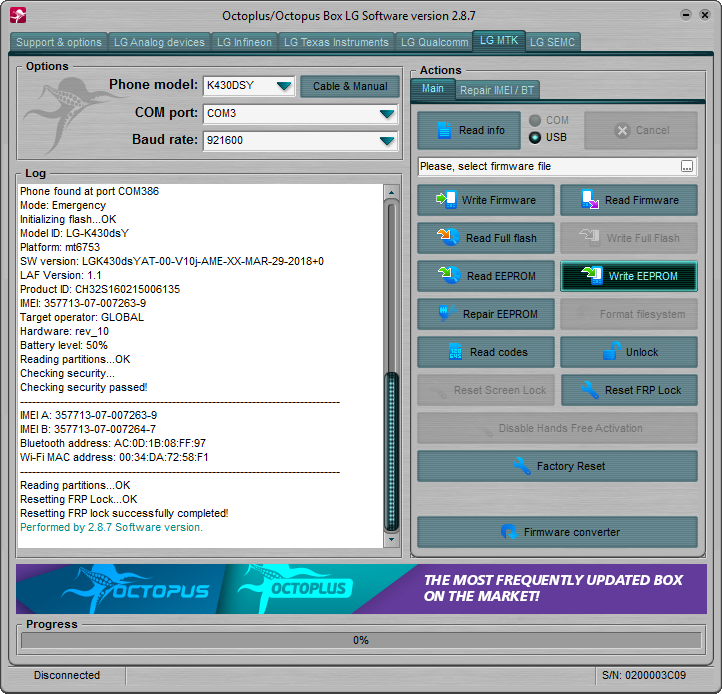Screen dimensions: 722x694
Task: Browse for firmware file with ellipsis button
Action: pos(687,166)
